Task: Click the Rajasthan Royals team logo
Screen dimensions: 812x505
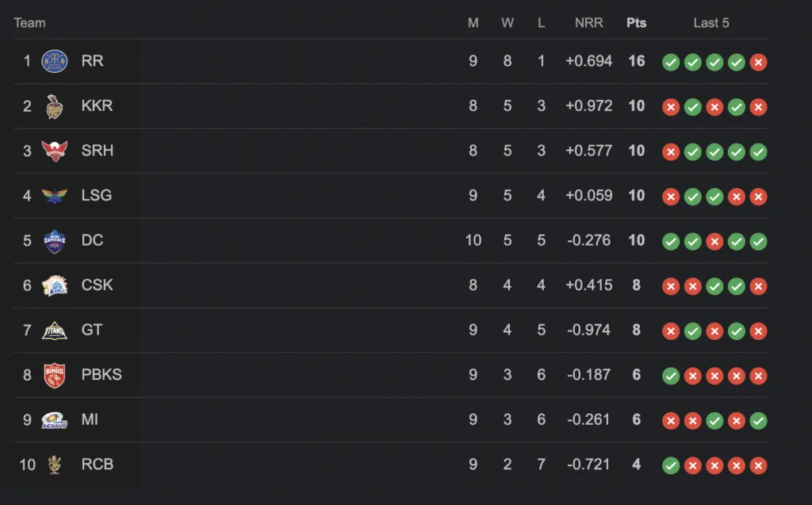Action: pos(55,61)
